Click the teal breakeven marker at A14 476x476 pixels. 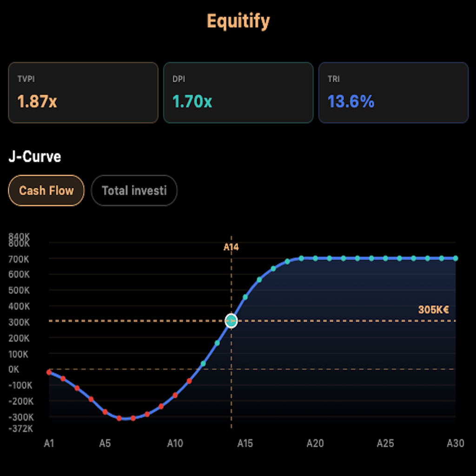tap(231, 321)
